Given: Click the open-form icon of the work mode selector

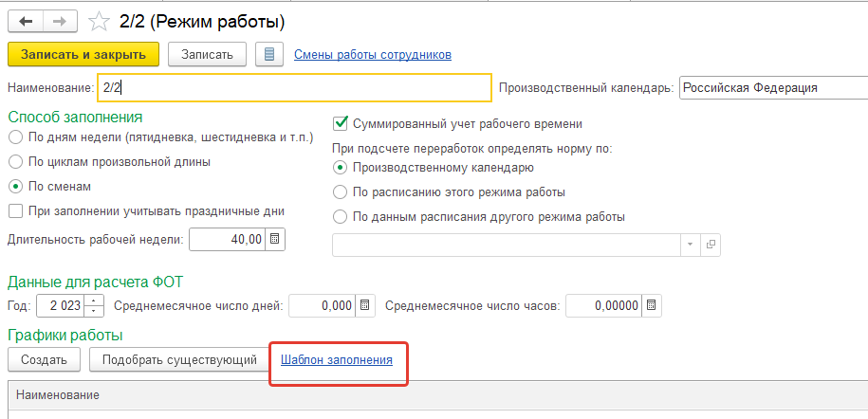Looking at the screenshot, I should pyautogui.click(x=711, y=244).
